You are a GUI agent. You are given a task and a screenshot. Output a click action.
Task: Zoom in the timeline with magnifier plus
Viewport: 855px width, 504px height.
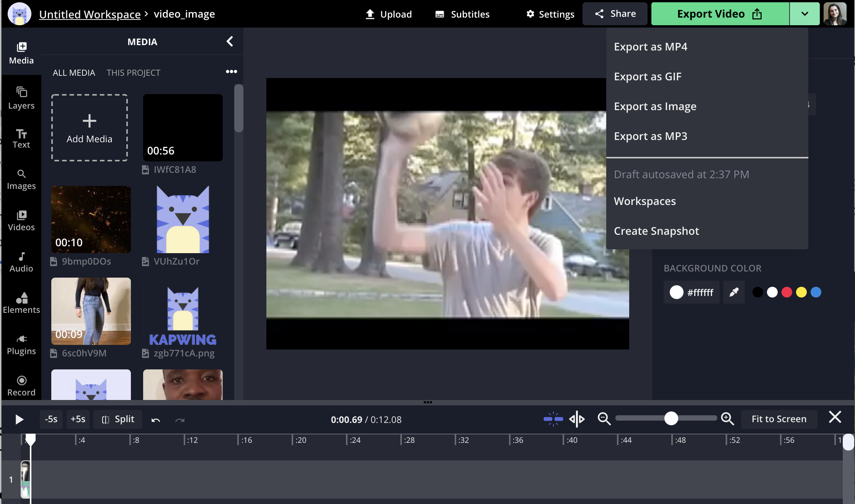pos(727,419)
